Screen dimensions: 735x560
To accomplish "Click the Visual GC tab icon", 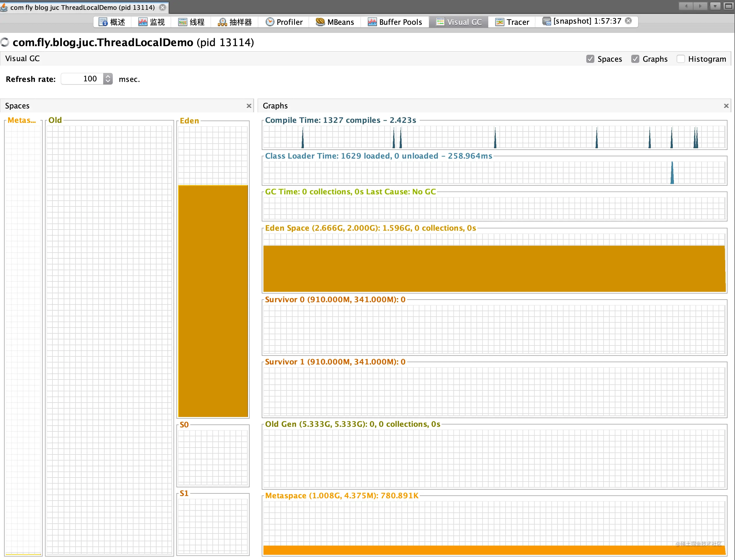I will pyautogui.click(x=440, y=22).
